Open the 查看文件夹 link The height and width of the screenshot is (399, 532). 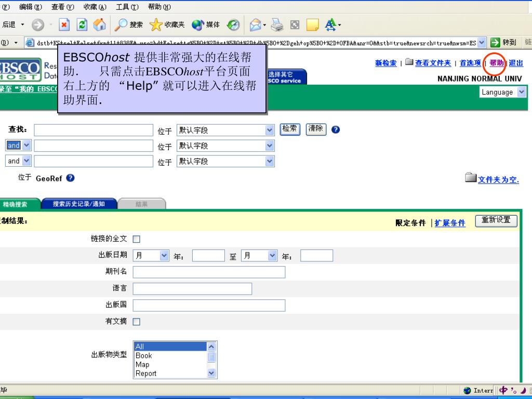(x=433, y=63)
